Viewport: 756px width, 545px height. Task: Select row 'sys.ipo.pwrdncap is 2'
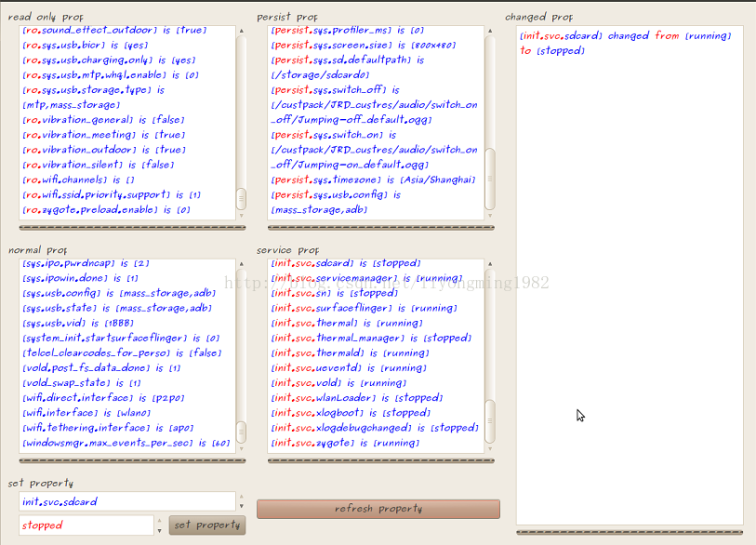[x=86, y=264]
